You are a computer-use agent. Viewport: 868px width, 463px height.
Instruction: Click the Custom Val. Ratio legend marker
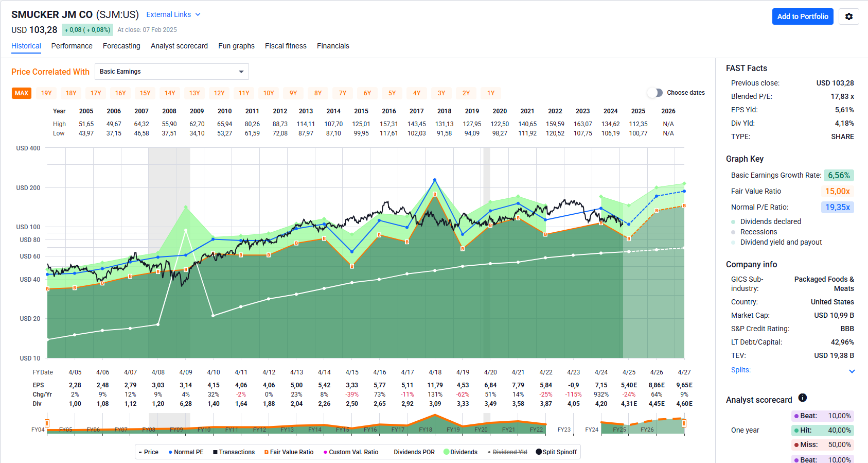[325, 452]
